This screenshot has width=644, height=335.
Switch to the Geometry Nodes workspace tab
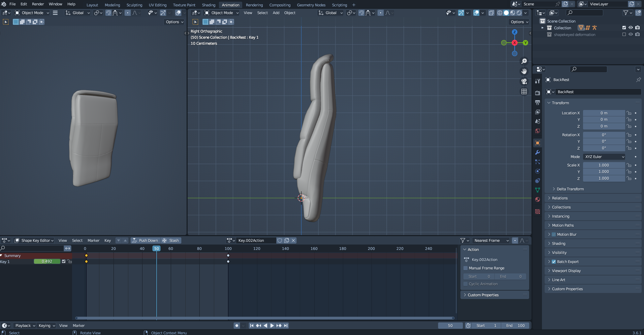(x=311, y=5)
